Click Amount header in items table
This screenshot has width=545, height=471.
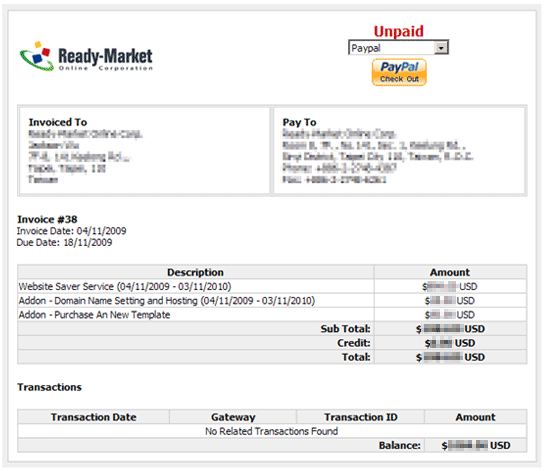click(450, 272)
